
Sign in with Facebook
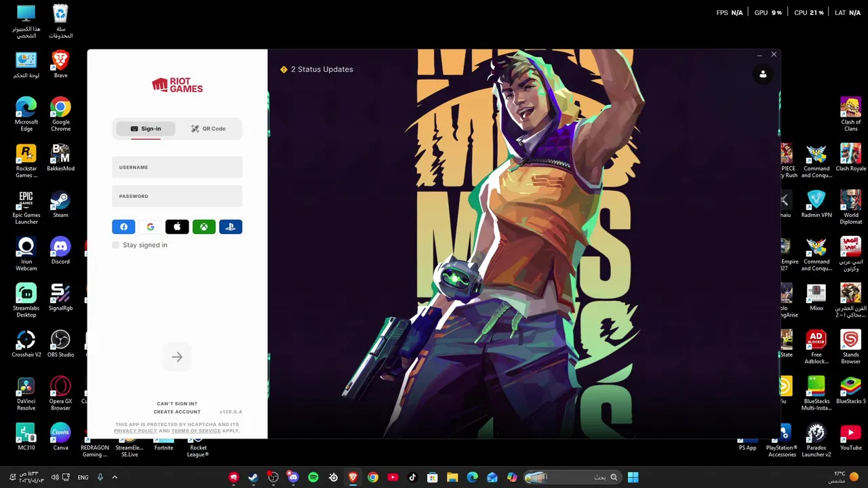[123, 227]
